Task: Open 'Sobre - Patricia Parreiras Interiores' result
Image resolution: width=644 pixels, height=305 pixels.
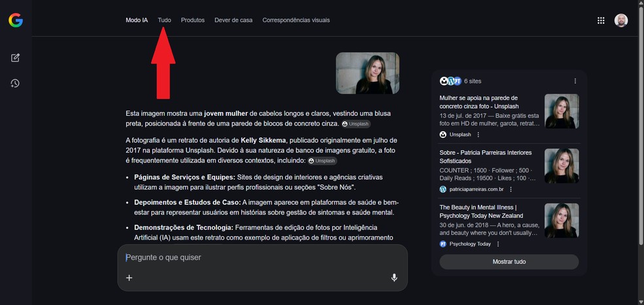Action: 486,157
